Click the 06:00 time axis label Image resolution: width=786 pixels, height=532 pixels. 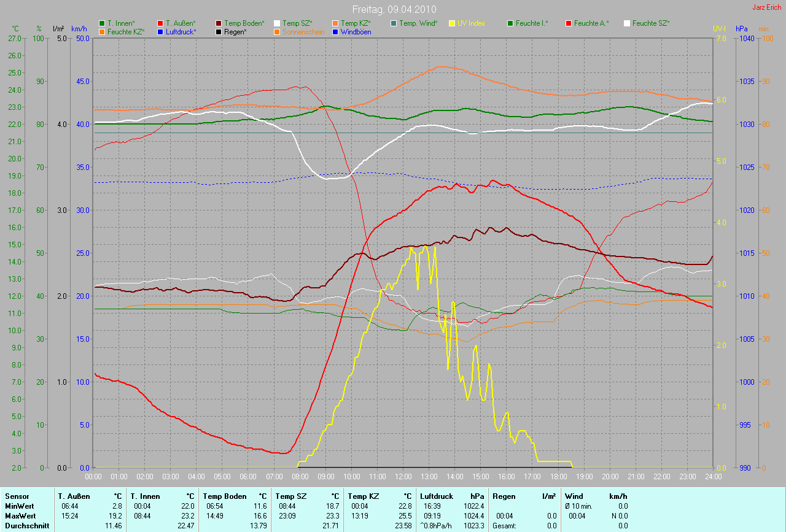[x=248, y=476]
